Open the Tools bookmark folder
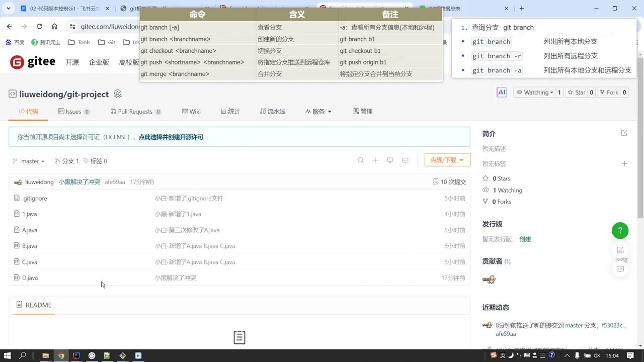Viewport: 644px width, 362px height. click(79, 42)
